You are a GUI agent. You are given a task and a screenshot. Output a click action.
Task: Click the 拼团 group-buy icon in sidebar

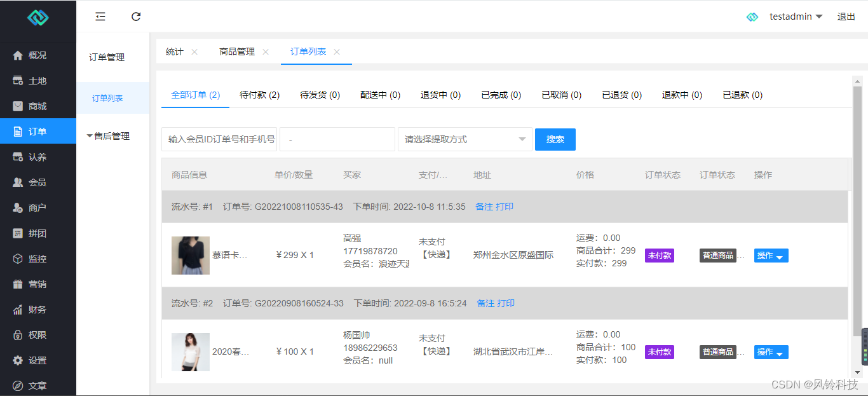coord(18,233)
